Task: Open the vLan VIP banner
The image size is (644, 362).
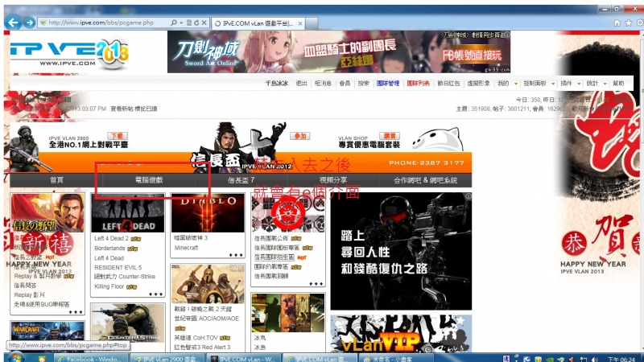Action: [401, 334]
